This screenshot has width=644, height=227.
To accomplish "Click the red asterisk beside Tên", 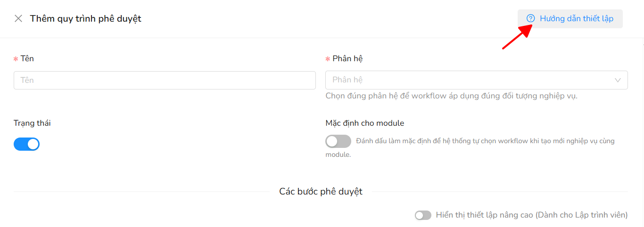I will [x=16, y=59].
